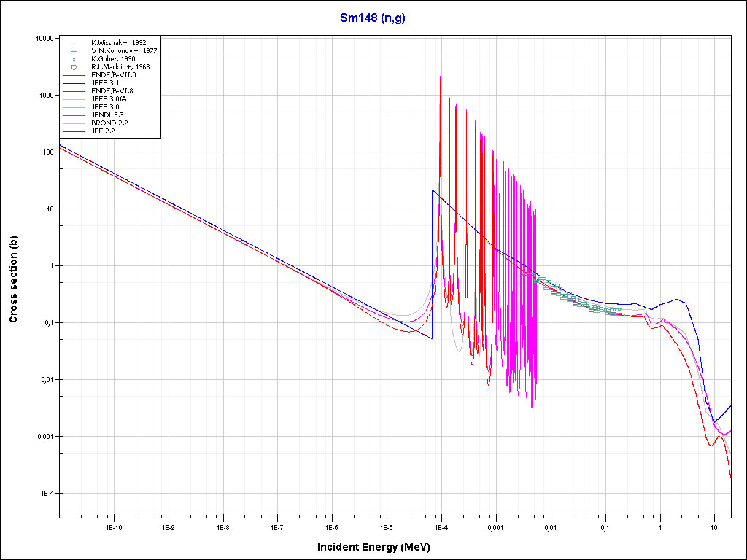The width and height of the screenshot is (747, 560).
Task: Select the ENDF/B-VII.0 legend label
Action: (113, 75)
